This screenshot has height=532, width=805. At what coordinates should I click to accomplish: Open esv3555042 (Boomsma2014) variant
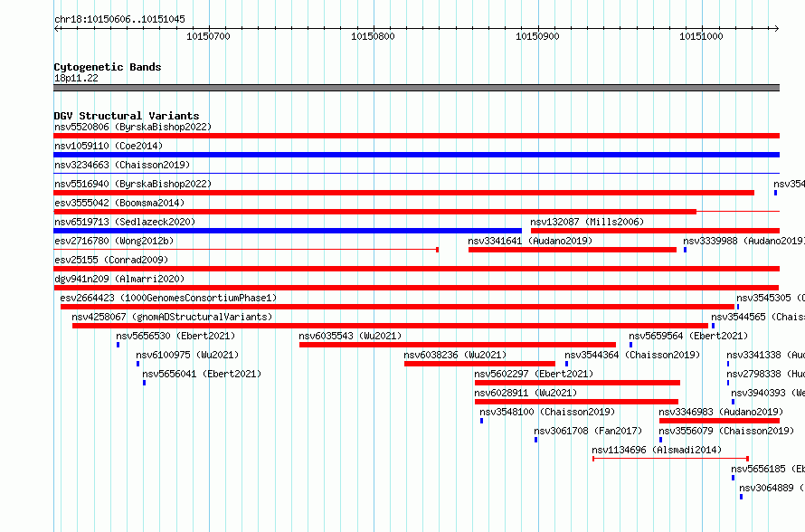tap(119, 203)
